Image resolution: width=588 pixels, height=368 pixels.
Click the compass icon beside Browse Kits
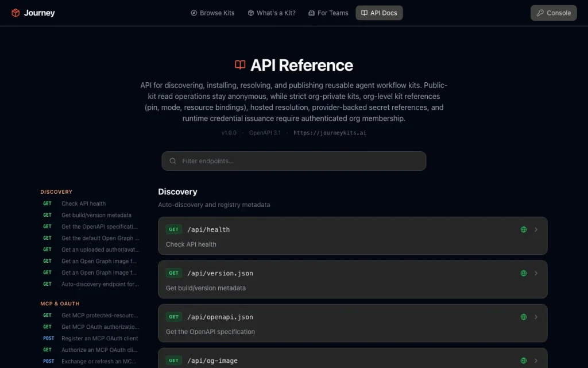[x=194, y=13]
